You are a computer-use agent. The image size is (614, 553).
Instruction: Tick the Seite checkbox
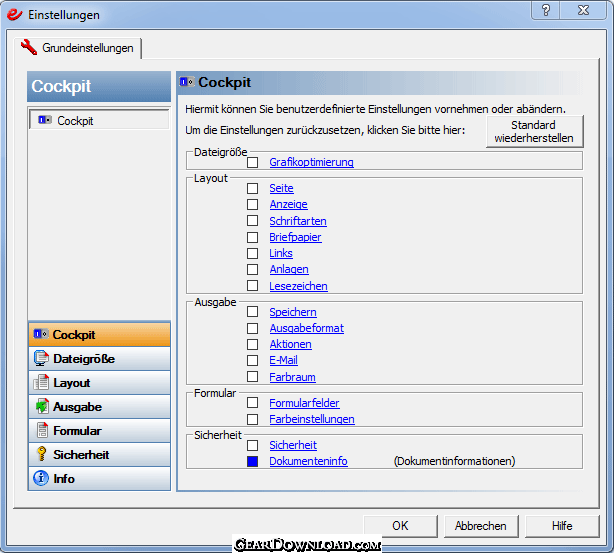point(253,188)
